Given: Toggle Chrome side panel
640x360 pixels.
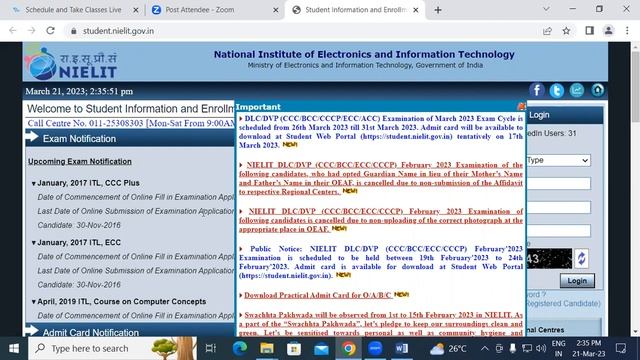Looking at the screenshot, I should pyautogui.click(x=589, y=31).
